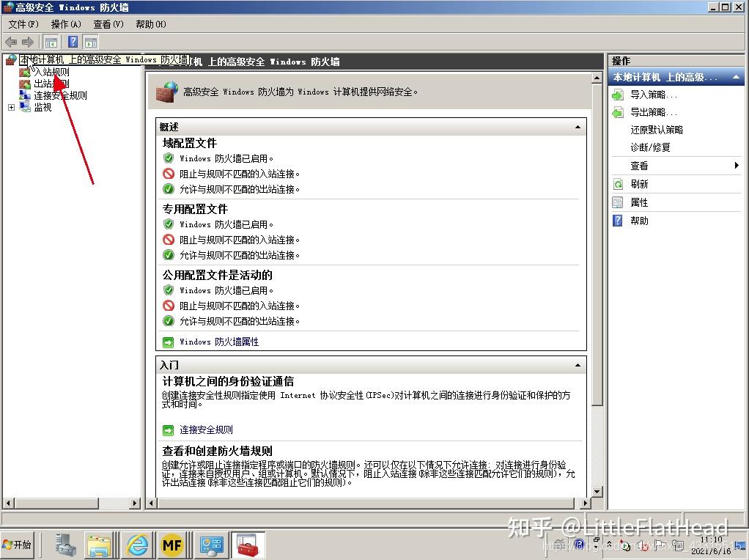Viewport: 749px width, 560px height.
Task: Toggle the action pane toolbar icon
Action: [x=91, y=42]
